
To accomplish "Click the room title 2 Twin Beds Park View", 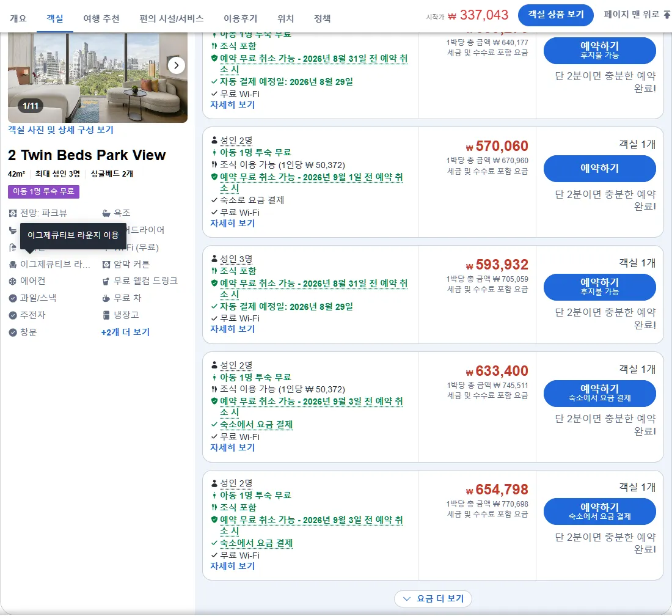I will click(87, 155).
